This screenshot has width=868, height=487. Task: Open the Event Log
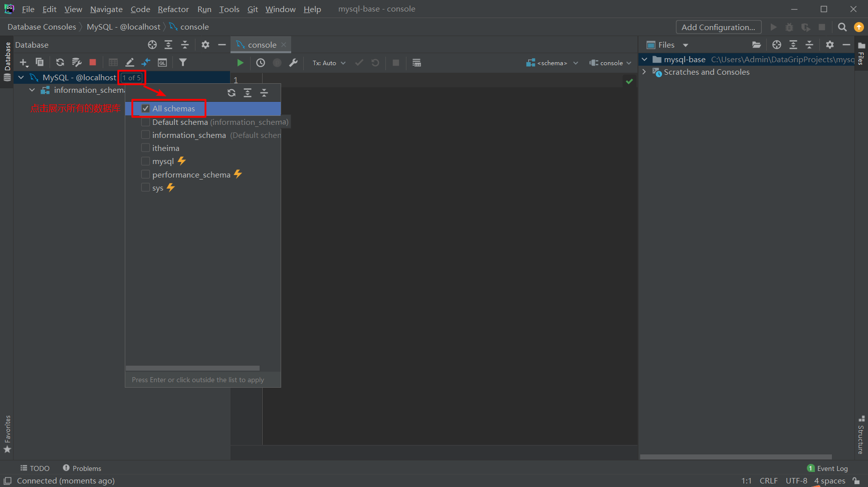(x=827, y=468)
